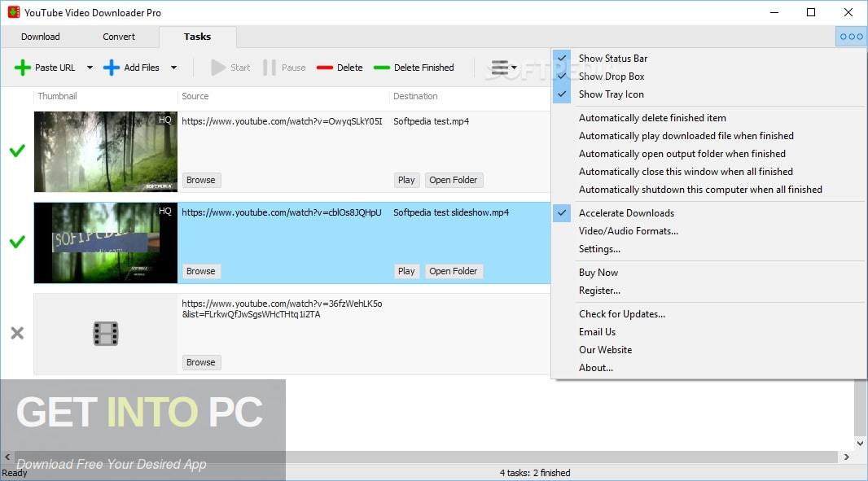The height and width of the screenshot is (481, 868).
Task: Open Folder for Softpedia test slideshow.mp4
Action: coord(454,271)
